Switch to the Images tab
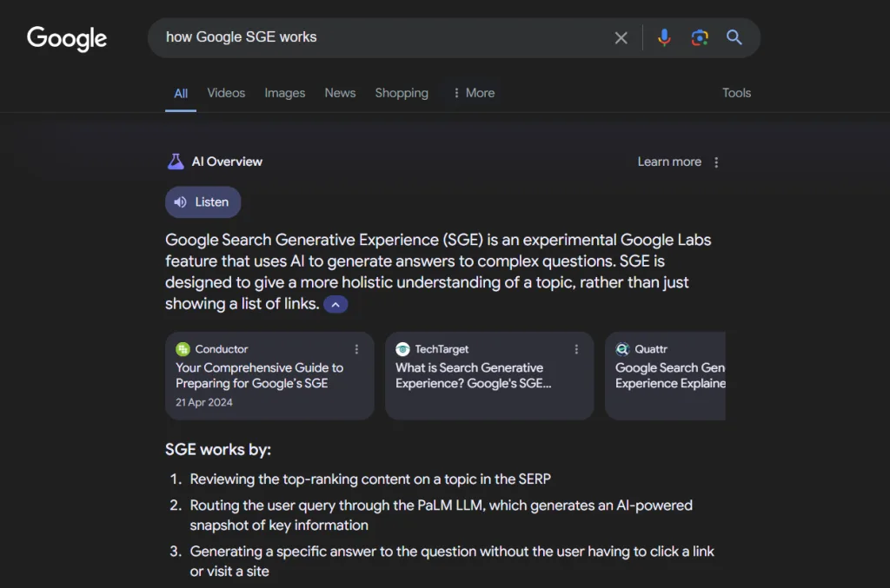Viewport: 890px width, 588px height. pyautogui.click(x=285, y=93)
